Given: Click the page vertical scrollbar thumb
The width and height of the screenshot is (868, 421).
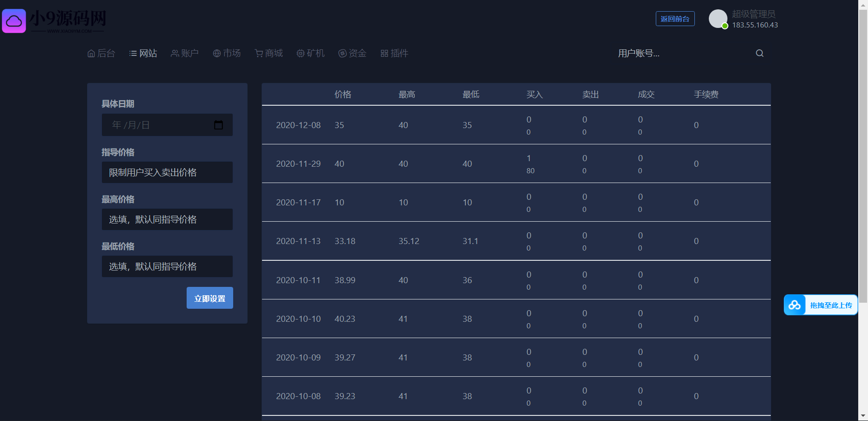Looking at the screenshot, I should [x=863, y=156].
